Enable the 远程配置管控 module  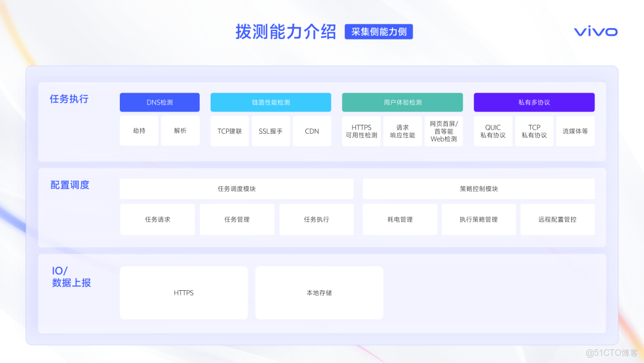pyautogui.click(x=557, y=219)
